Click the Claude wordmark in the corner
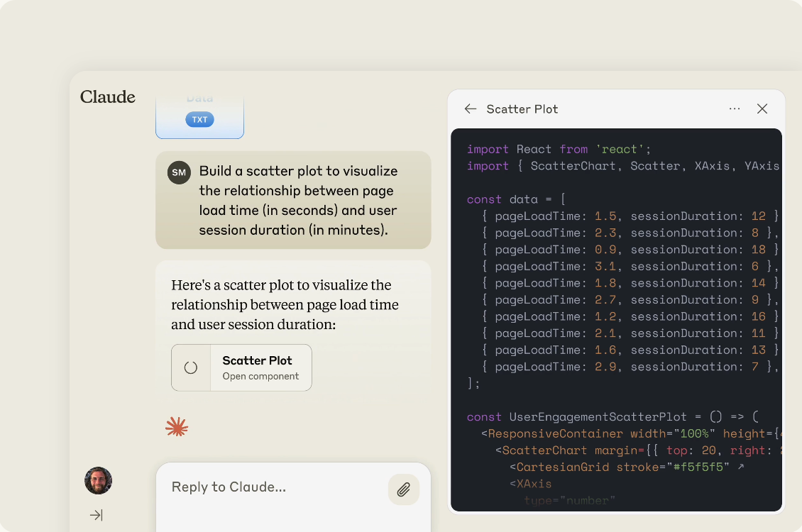This screenshot has width=802, height=532. (107, 96)
